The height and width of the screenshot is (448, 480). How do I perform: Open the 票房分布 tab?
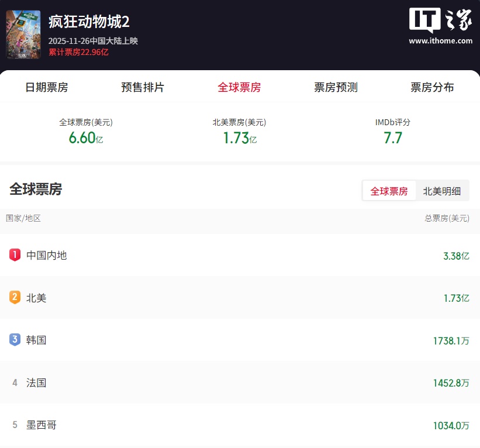point(432,88)
